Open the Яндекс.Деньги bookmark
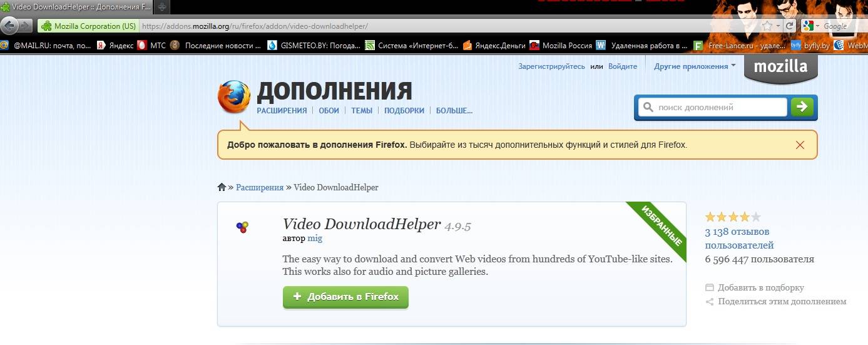Image resolution: width=868 pixels, height=345 pixels. click(x=494, y=46)
